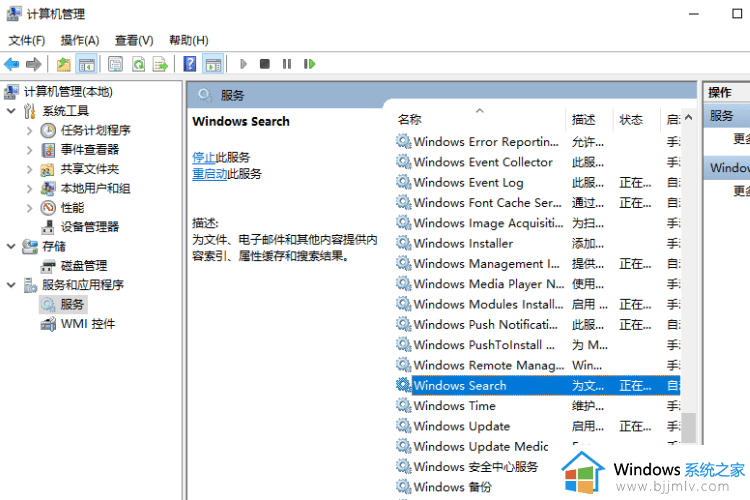Screen dimensions: 750x500
Task: Select 计算机管理(本地) root node
Action: tap(68, 91)
